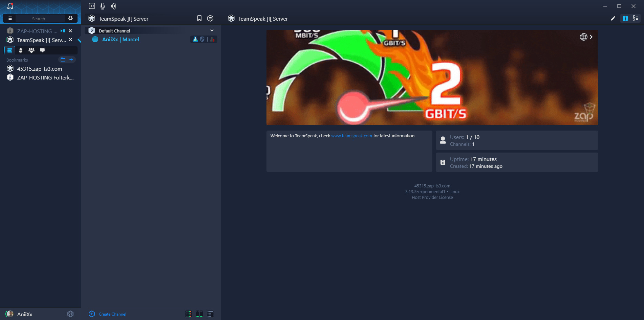Click the Bookmarks section label
Viewport: 644px width, 320px height.
click(17, 60)
